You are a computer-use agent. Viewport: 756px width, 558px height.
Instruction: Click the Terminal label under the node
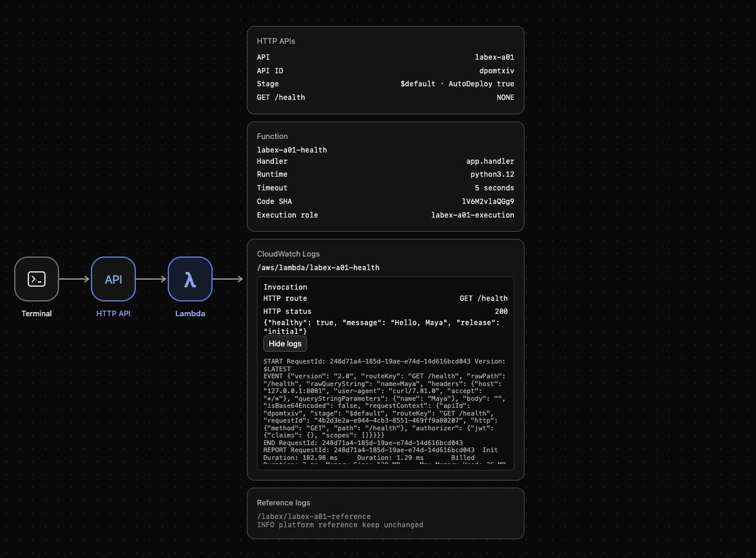pos(37,314)
